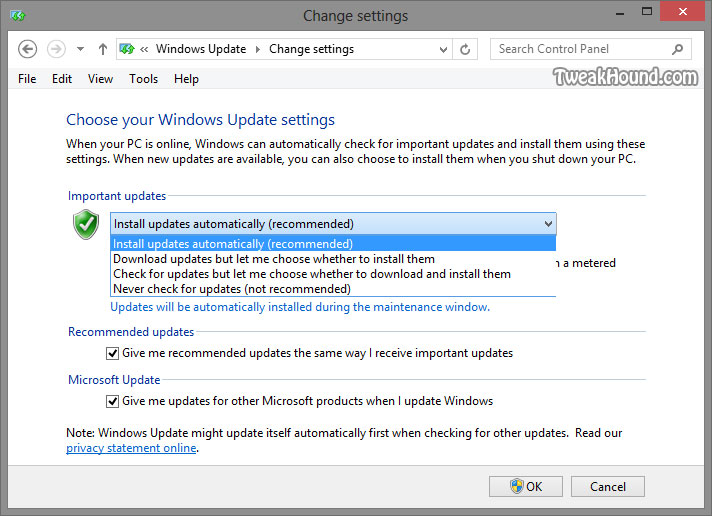Click the Cancel button
The image size is (712, 516).
tap(608, 486)
